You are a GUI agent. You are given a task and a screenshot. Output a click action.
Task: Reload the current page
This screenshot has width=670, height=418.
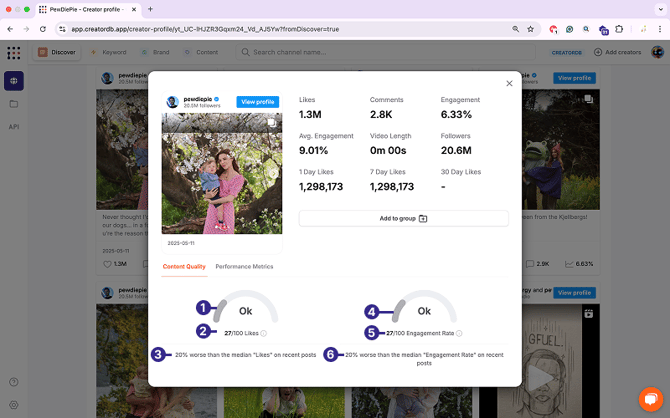coord(43,29)
